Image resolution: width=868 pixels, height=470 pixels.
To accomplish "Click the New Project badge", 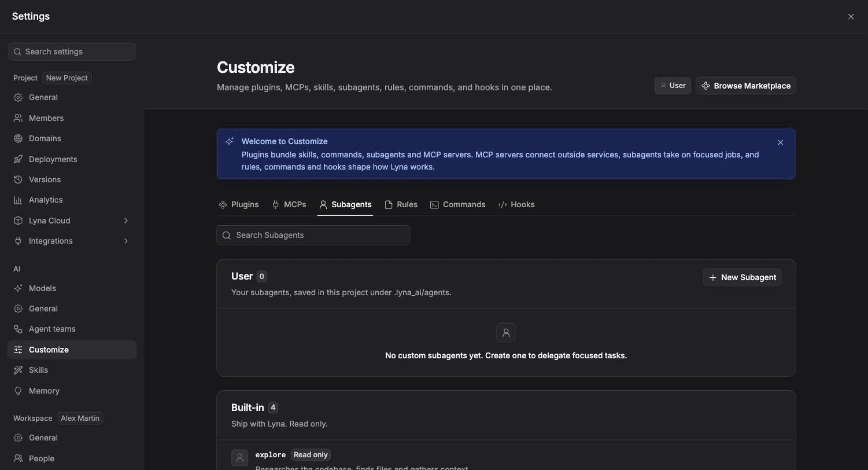I will point(67,78).
